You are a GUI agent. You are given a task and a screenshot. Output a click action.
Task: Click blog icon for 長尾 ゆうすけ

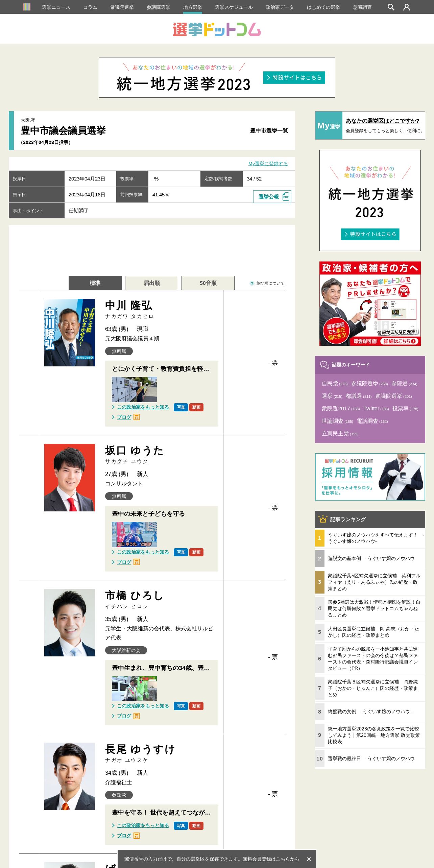[x=137, y=836]
